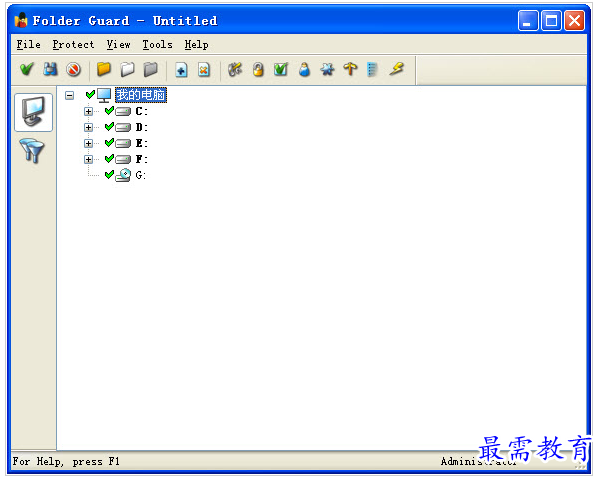Click the green check beside 我的电脑

[x=91, y=95]
